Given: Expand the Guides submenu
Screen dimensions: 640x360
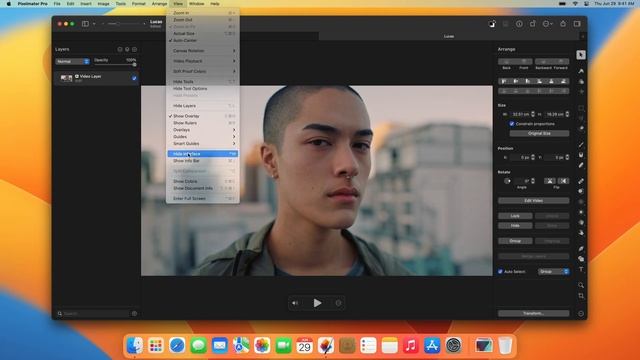Looking at the screenshot, I should [202, 137].
